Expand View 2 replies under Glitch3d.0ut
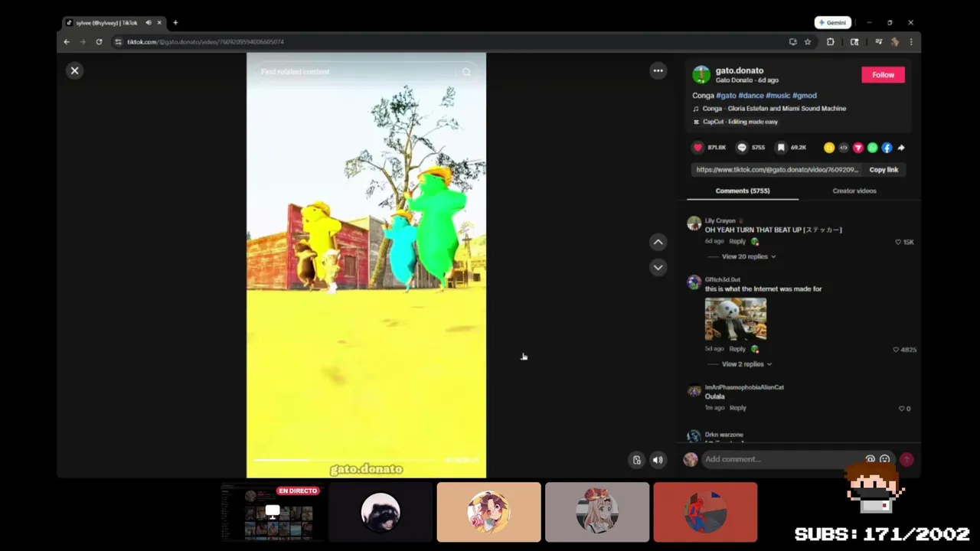 746,364
